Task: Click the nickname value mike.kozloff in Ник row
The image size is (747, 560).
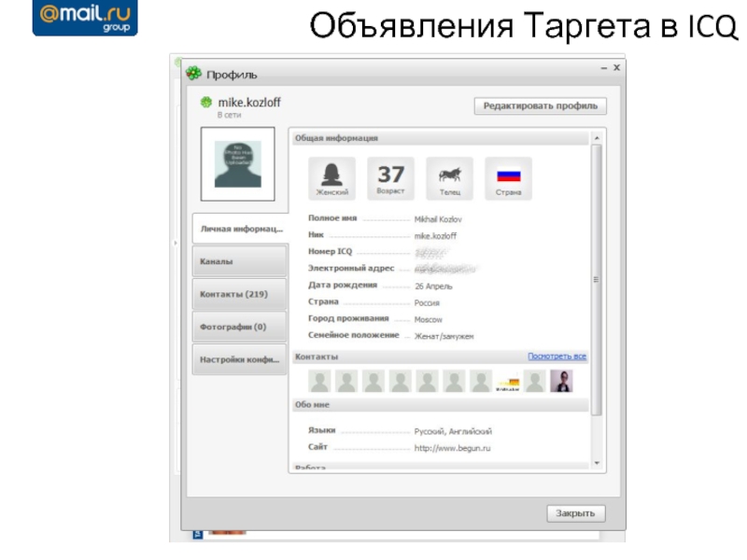Action: click(x=435, y=236)
